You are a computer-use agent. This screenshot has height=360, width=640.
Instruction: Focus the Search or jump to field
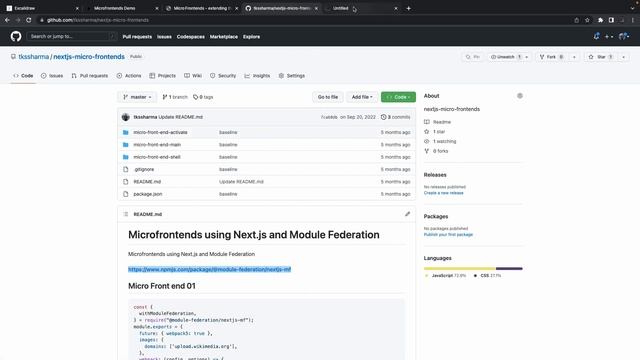[x=71, y=36]
